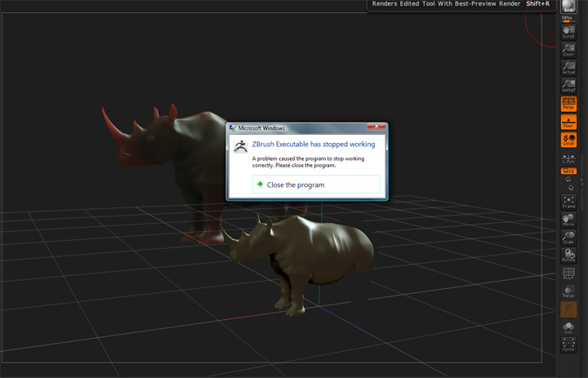This screenshot has width=588, height=378.
Task: Click the Z-axis rotation icon above Frame
Action: pyautogui.click(x=571, y=188)
